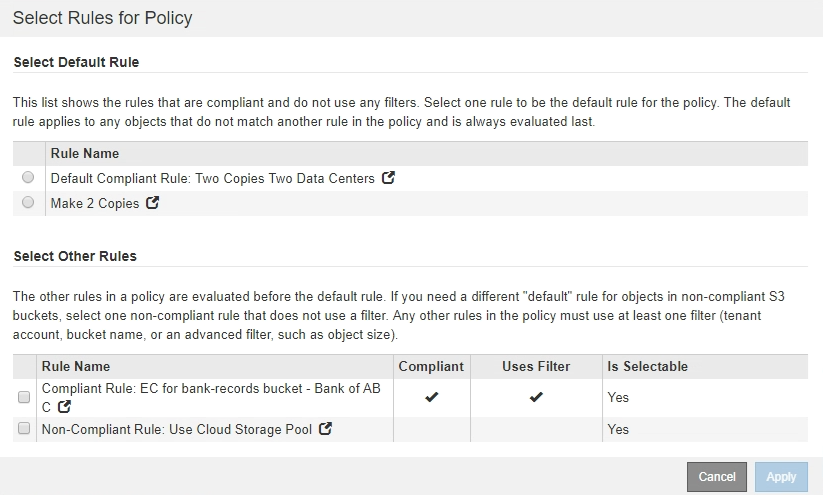Click the Uses Filter column header
This screenshot has height=495, width=823.
[536, 367]
